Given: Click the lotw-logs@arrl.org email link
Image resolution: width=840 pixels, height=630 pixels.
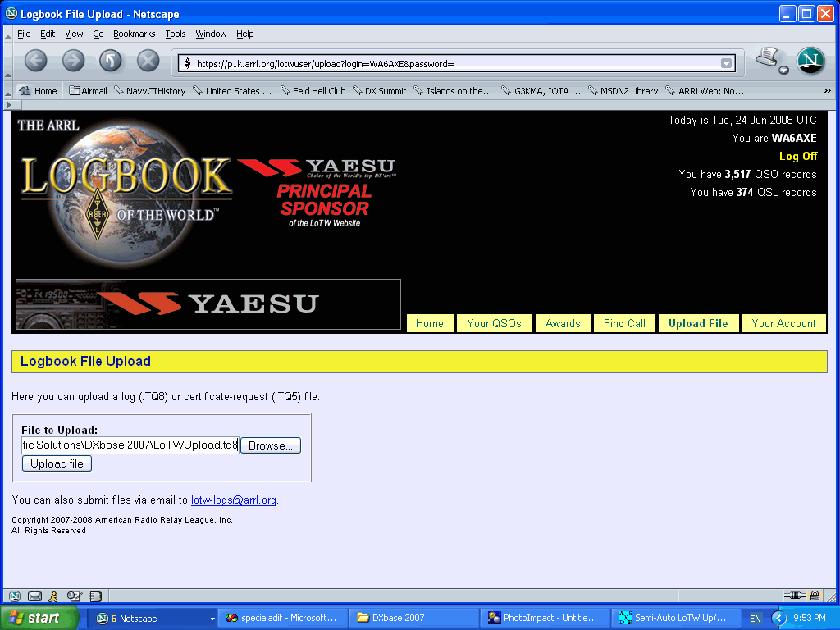Looking at the screenshot, I should (x=234, y=500).
